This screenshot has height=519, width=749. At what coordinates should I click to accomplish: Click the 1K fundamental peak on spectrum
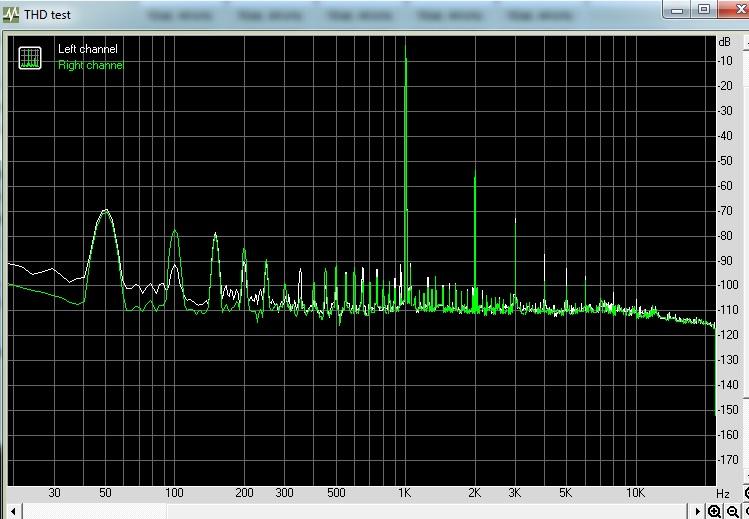click(405, 60)
